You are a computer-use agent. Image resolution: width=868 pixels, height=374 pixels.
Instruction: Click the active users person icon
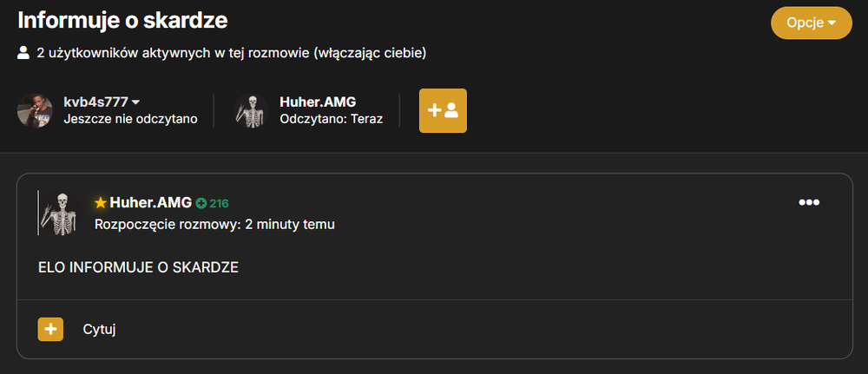click(x=23, y=53)
